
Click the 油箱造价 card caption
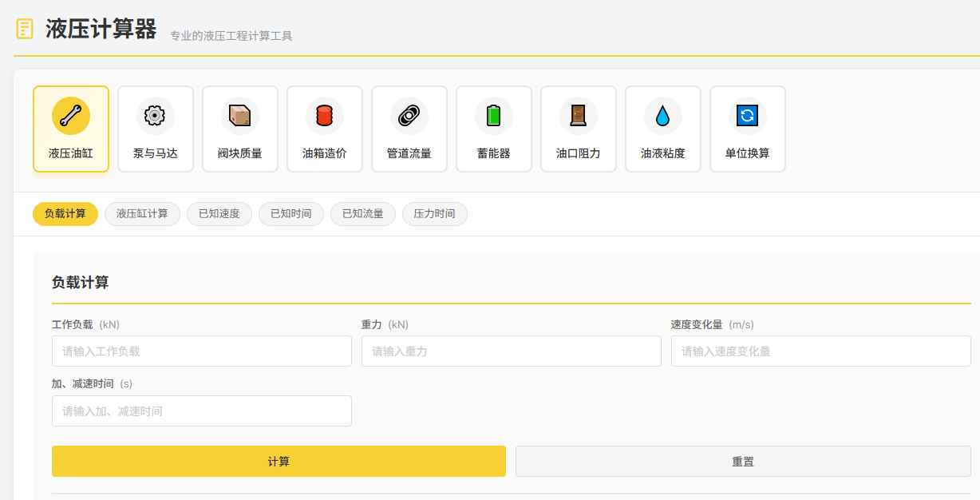[325, 153]
